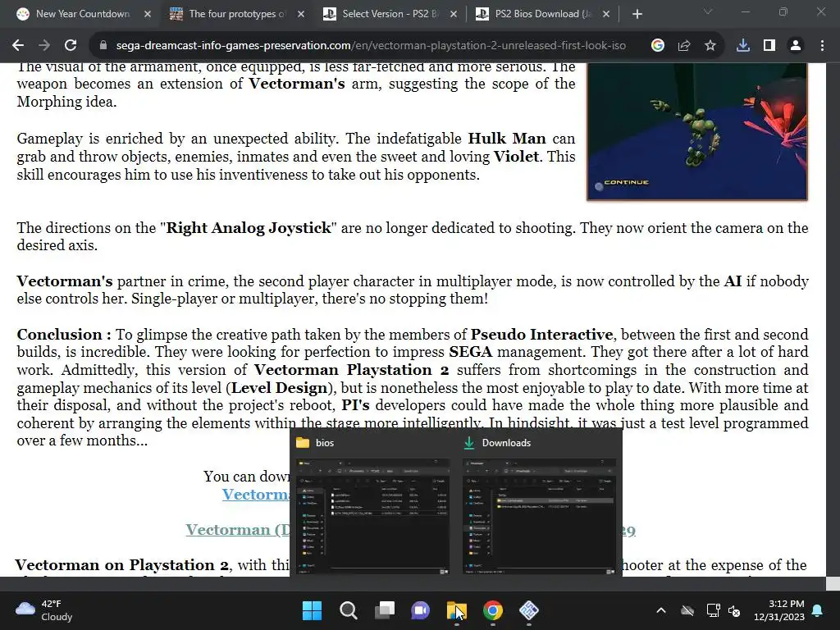840x630 pixels.
Task: Go back to the previous page
Action: click(x=18, y=46)
